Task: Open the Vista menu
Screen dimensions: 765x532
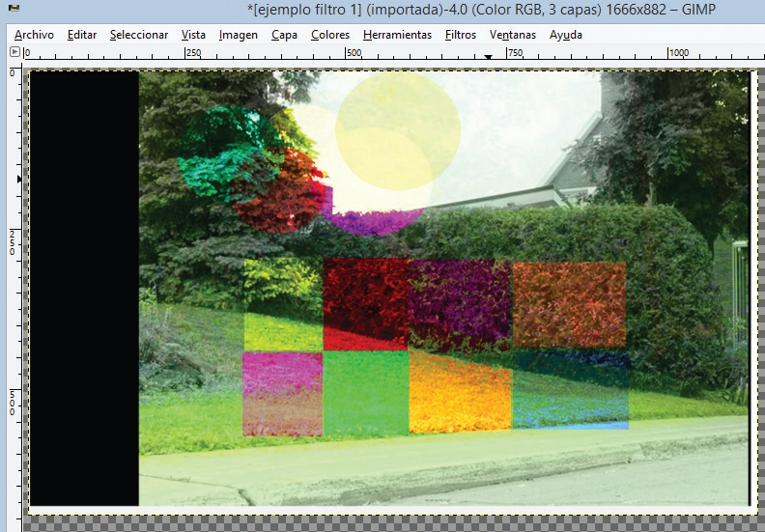Action: tap(193, 35)
